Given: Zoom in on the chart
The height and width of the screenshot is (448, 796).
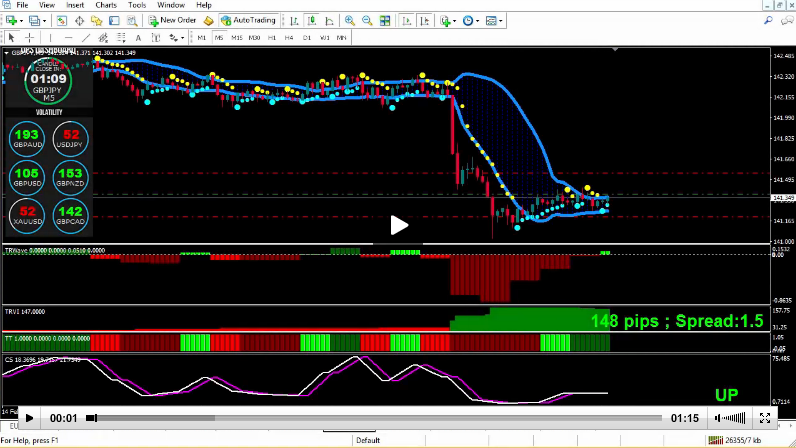Looking at the screenshot, I should pos(350,21).
